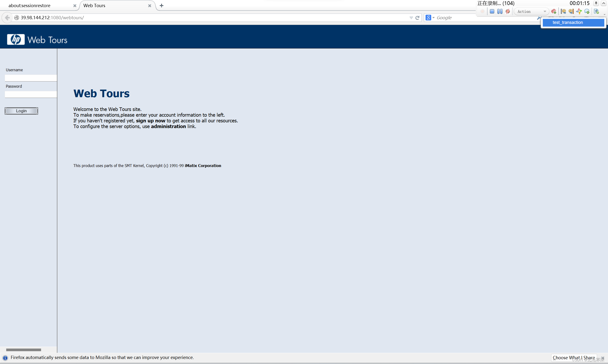Collapse the recording toolbar with chevron
This screenshot has width=608, height=364.
[603, 3]
